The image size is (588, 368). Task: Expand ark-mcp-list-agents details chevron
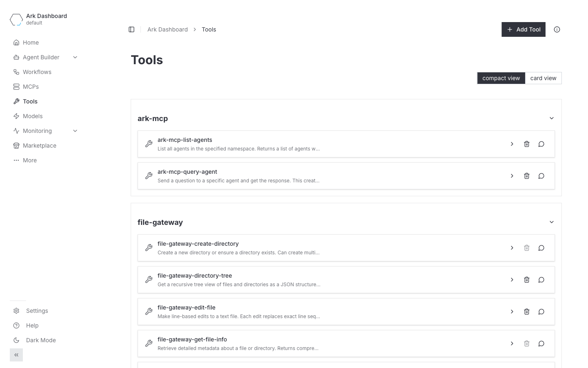(512, 144)
